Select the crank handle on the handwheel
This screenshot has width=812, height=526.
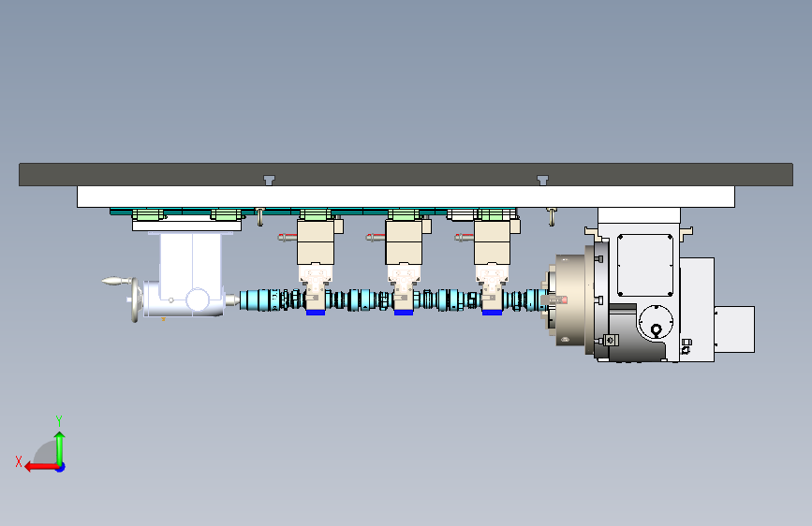pos(118,281)
